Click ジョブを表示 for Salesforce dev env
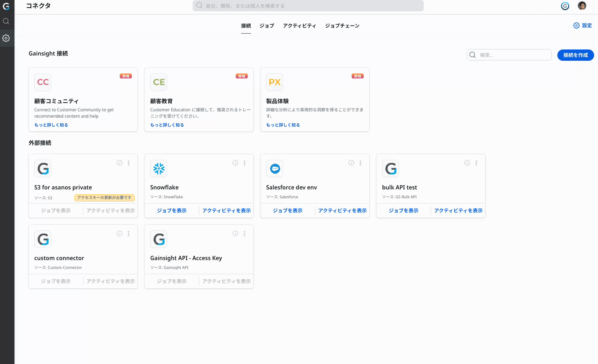598x364 pixels. [x=288, y=211]
